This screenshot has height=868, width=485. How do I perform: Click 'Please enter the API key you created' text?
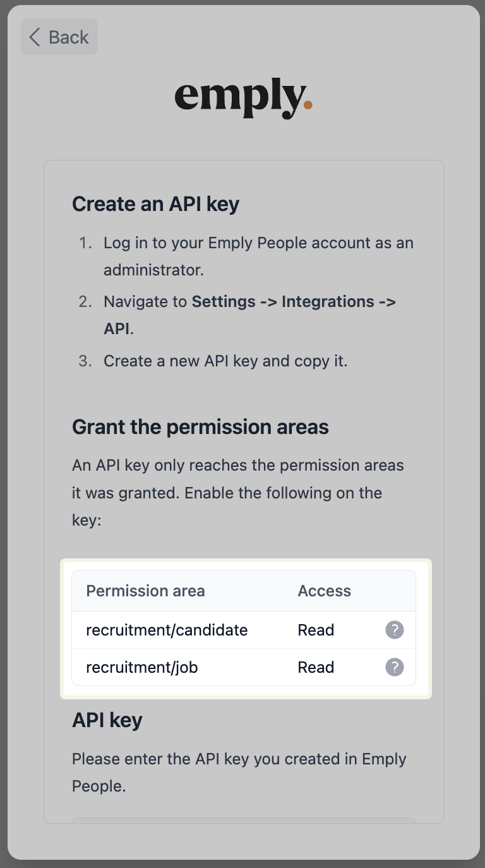pos(239,773)
